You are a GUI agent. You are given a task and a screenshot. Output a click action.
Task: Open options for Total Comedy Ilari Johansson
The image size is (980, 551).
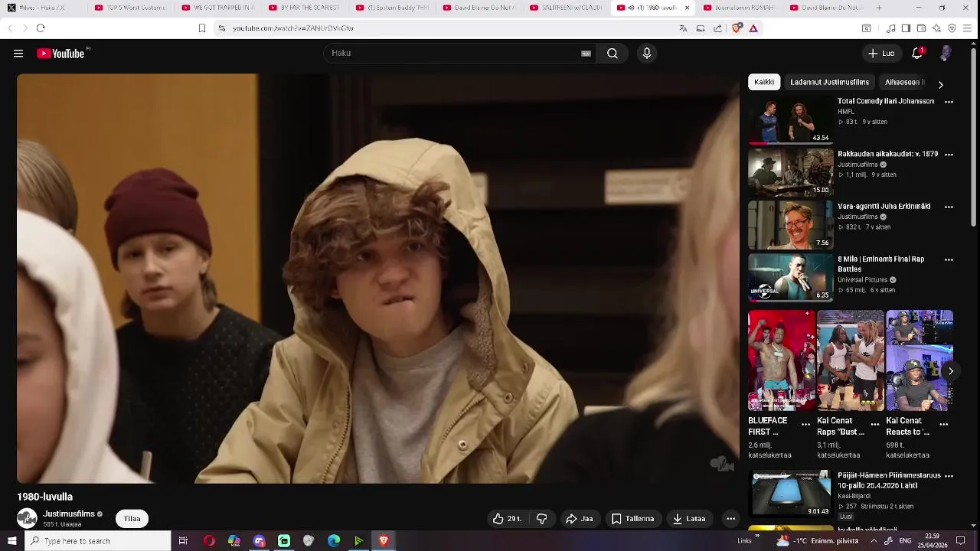[x=949, y=102]
